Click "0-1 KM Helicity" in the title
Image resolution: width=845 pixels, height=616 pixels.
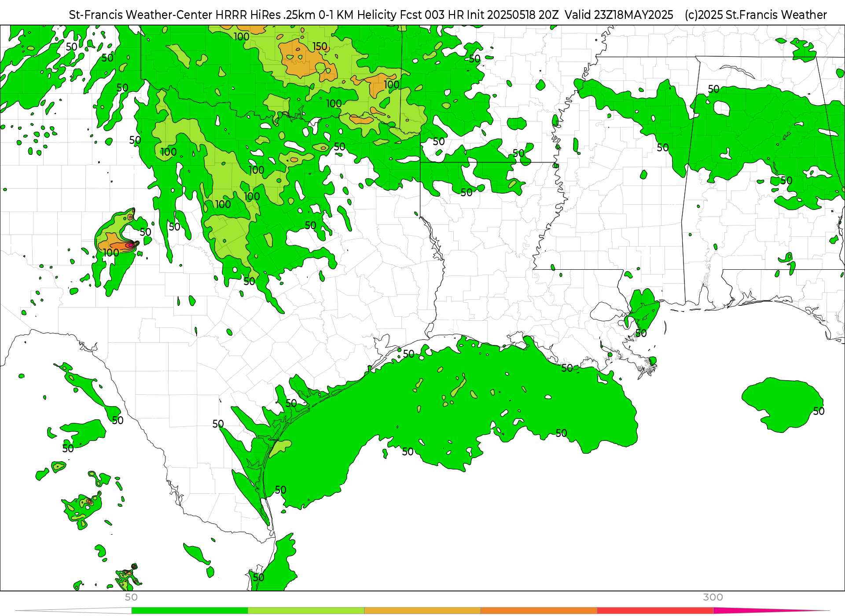[357, 15]
